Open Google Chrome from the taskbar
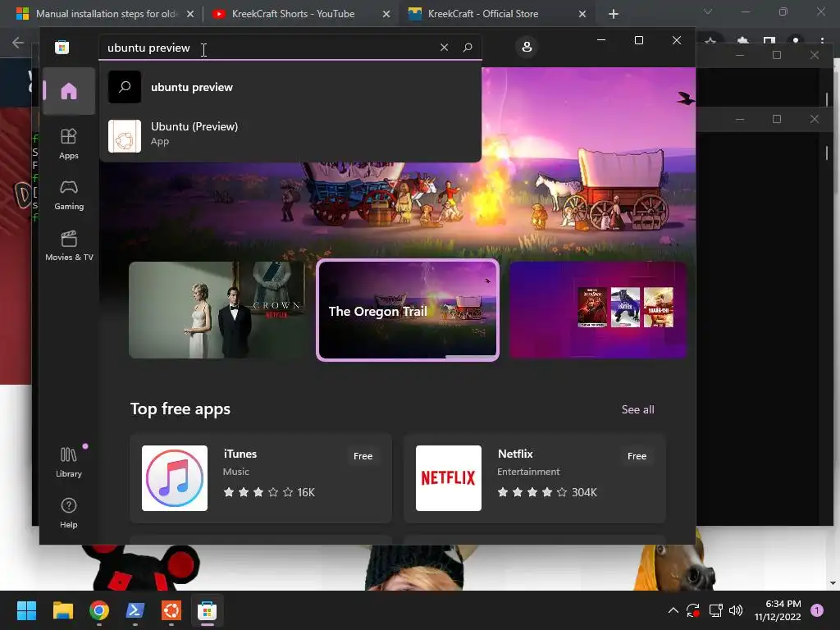The image size is (840, 630). [x=99, y=610]
